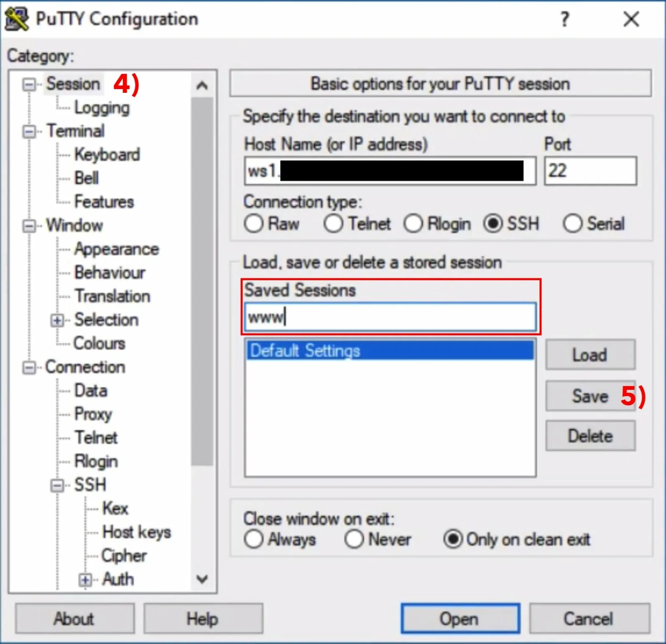This screenshot has height=644, width=666.
Task: Collapse the Session tree node
Action: pos(29,84)
